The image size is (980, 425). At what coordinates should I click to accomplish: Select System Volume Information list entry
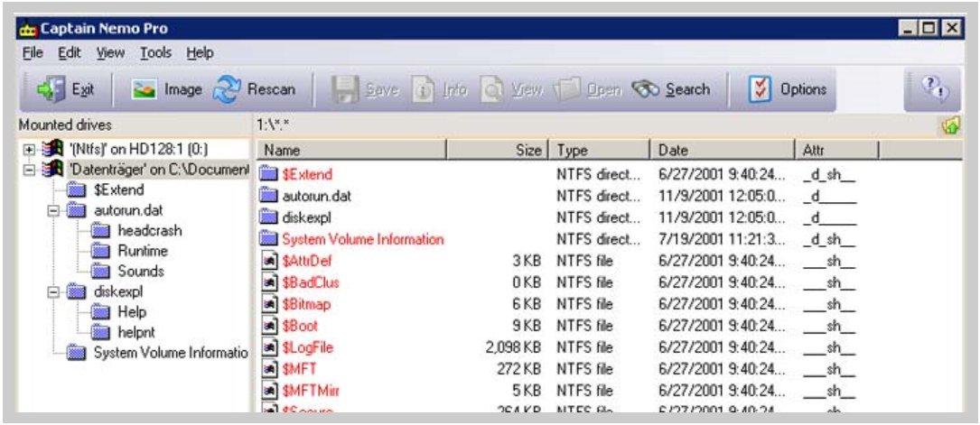pyautogui.click(x=363, y=240)
